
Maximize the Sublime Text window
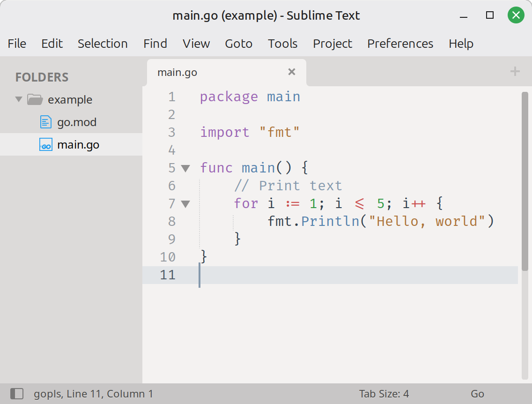coord(489,15)
